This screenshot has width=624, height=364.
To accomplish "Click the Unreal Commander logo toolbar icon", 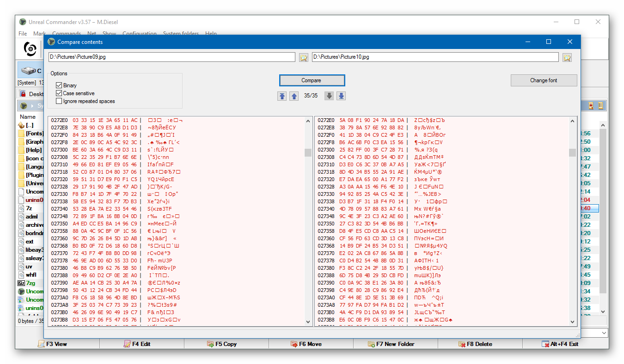I will click(30, 48).
